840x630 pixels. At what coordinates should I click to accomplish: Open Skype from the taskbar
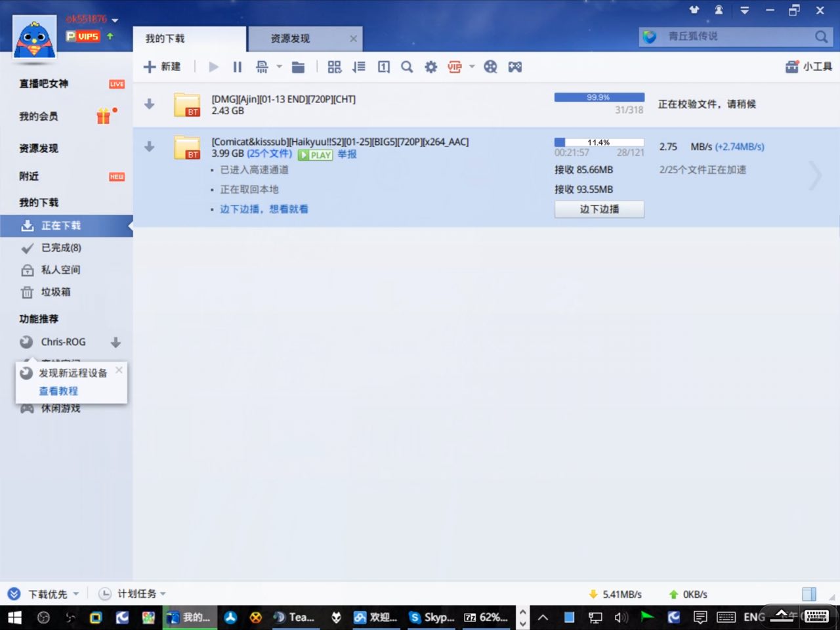point(431,617)
